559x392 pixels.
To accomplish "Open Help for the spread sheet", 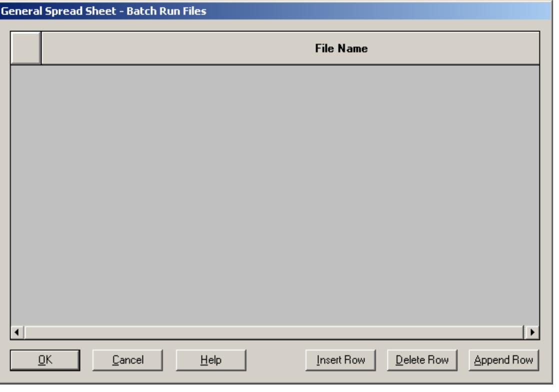I will [210, 360].
